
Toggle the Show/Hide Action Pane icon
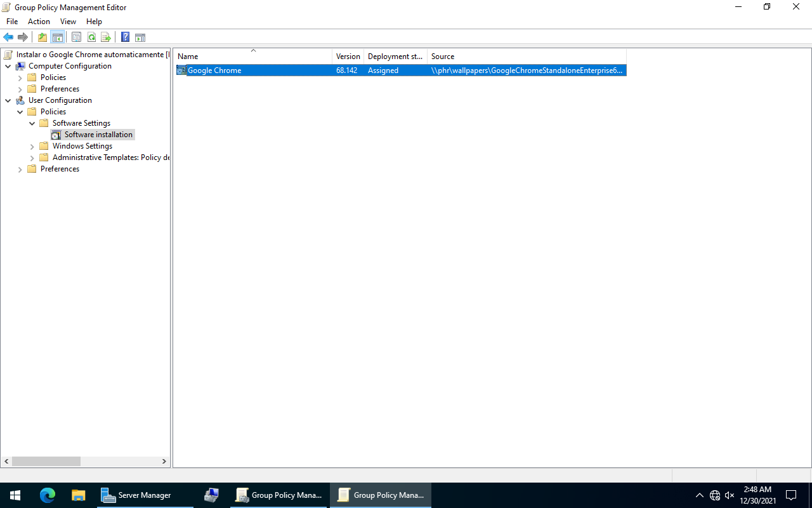140,37
